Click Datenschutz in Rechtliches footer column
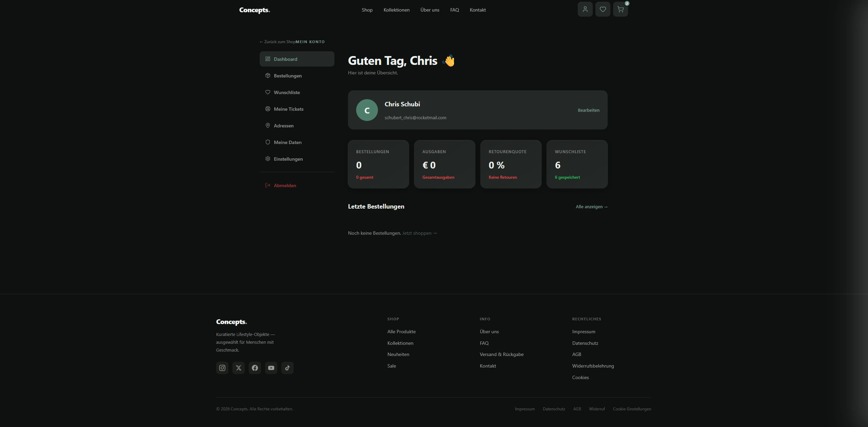The image size is (868, 427). tap(585, 343)
